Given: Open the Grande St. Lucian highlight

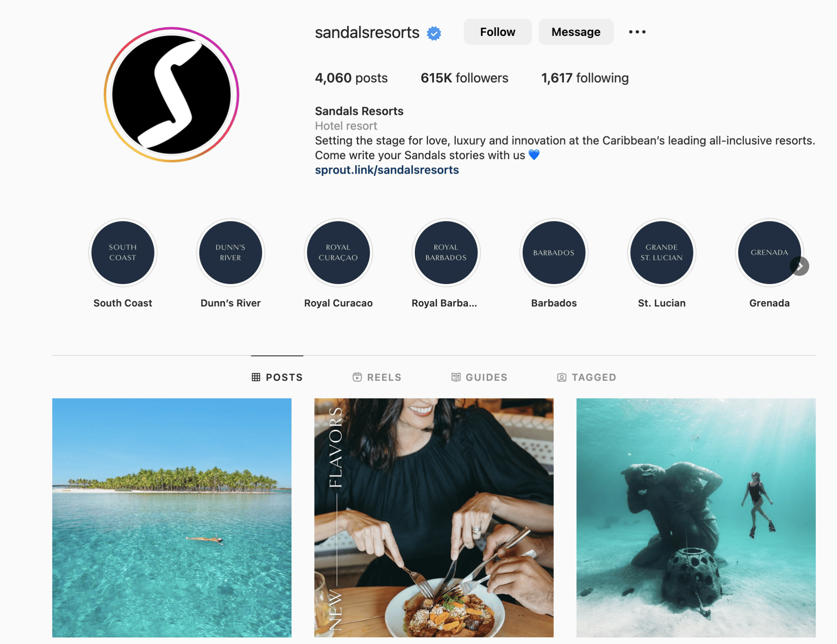Looking at the screenshot, I should [662, 253].
